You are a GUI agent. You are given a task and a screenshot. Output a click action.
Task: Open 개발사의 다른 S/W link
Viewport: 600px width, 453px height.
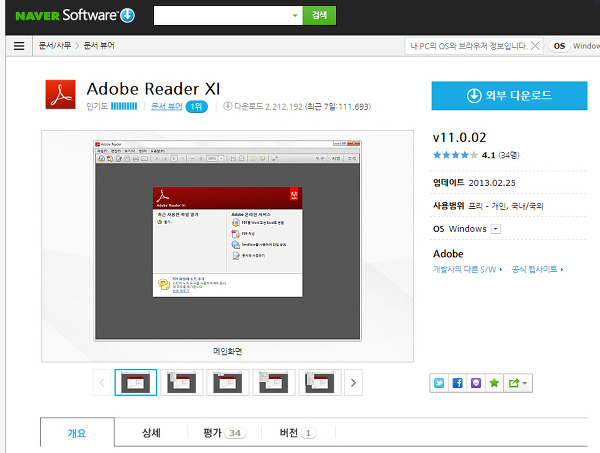468,269
